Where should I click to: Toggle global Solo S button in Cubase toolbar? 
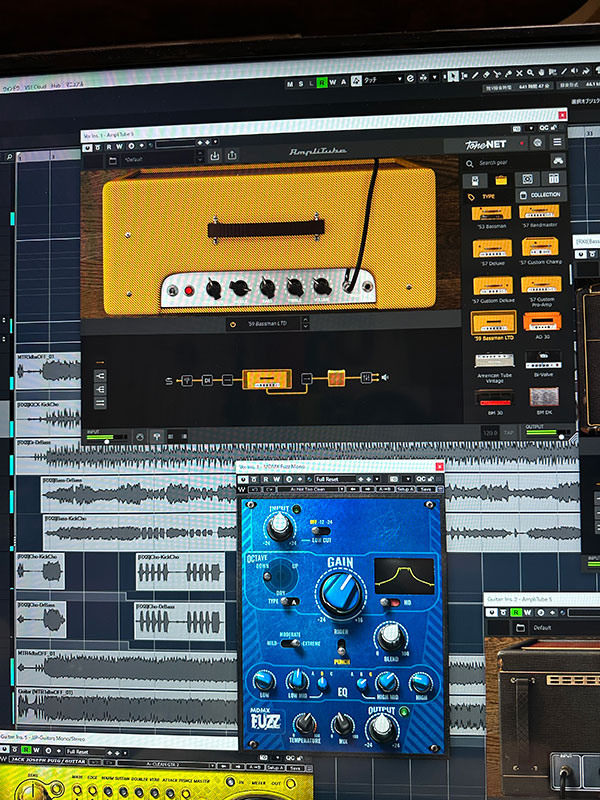(301, 84)
